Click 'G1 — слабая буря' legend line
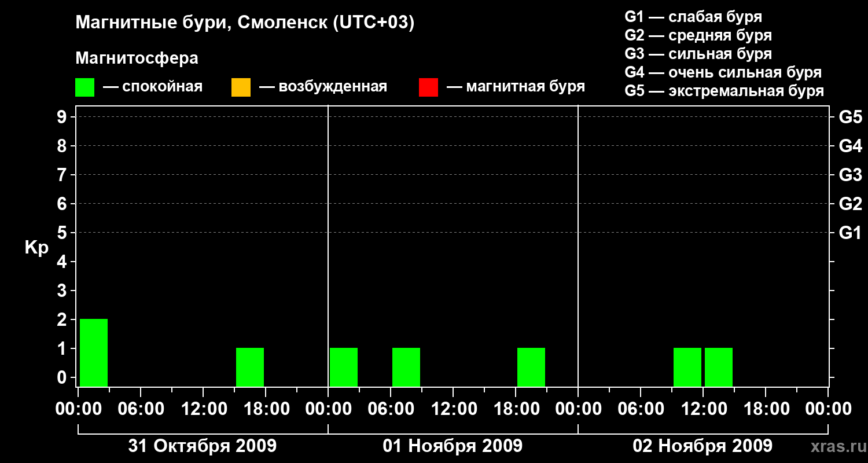The height and width of the screenshot is (463, 868). (x=693, y=17)
